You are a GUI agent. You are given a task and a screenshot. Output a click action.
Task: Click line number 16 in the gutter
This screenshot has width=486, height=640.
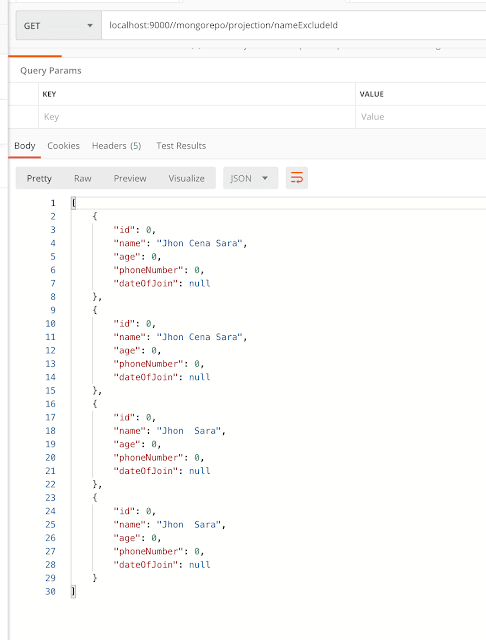50,404
